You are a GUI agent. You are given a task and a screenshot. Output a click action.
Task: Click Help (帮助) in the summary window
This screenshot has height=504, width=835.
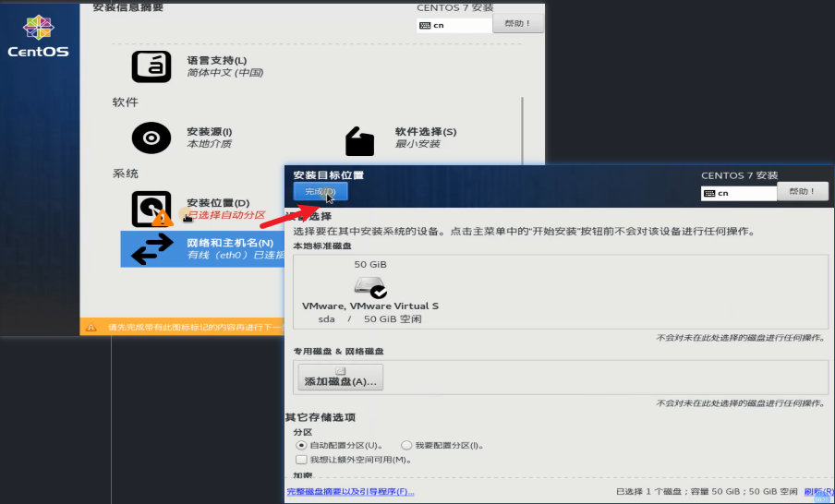tap(518, 23)
